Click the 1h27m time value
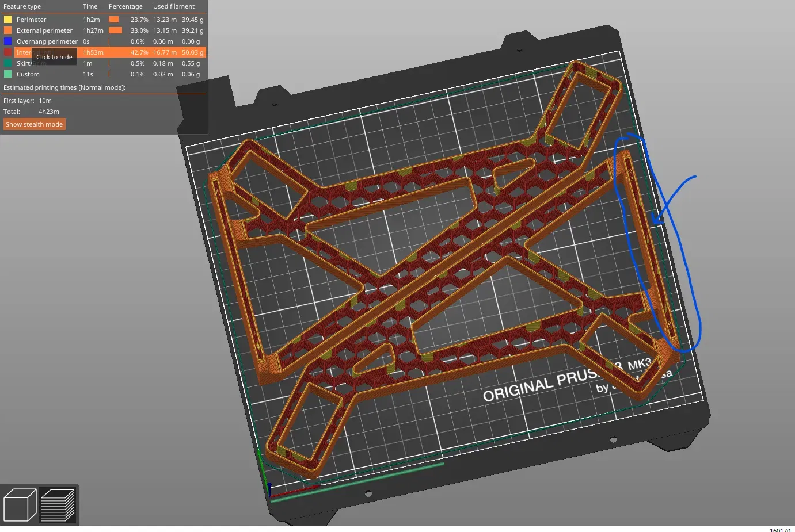 [93, 30]
